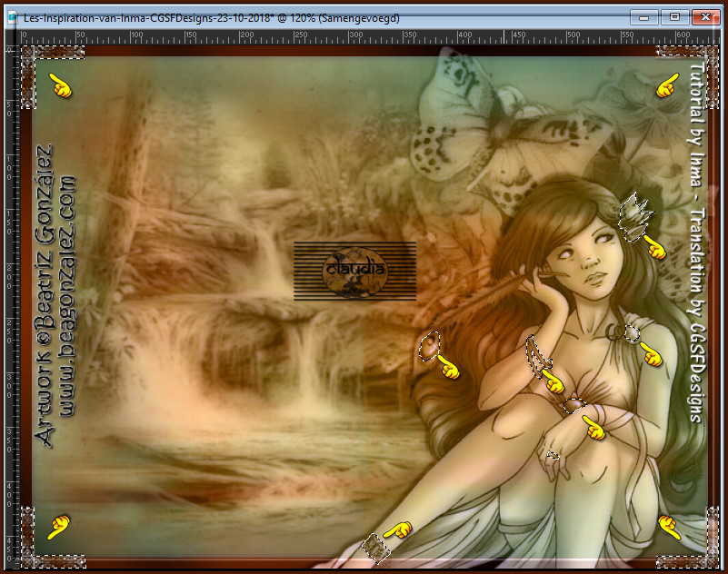Click the image window title text
Screen dimensions: 728x574
pyautogui.click(x=211, y=18)
